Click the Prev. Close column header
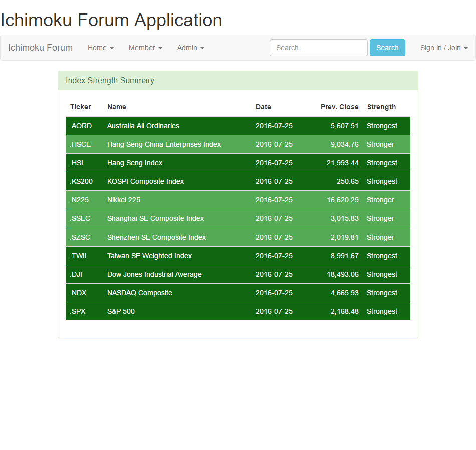The image size is (476, 450). tap(339, 107)
